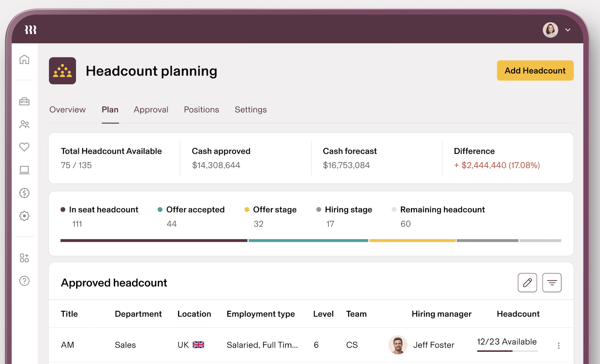Viewport: 600px width, 364px height.
Task: Open the heart benefits icon in sidebar
Action: click(24, 147)
